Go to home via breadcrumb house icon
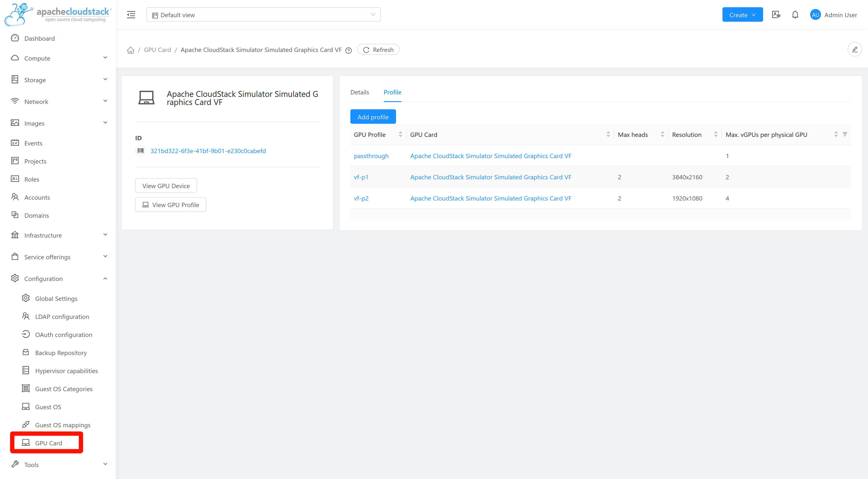 pos(130,50)
